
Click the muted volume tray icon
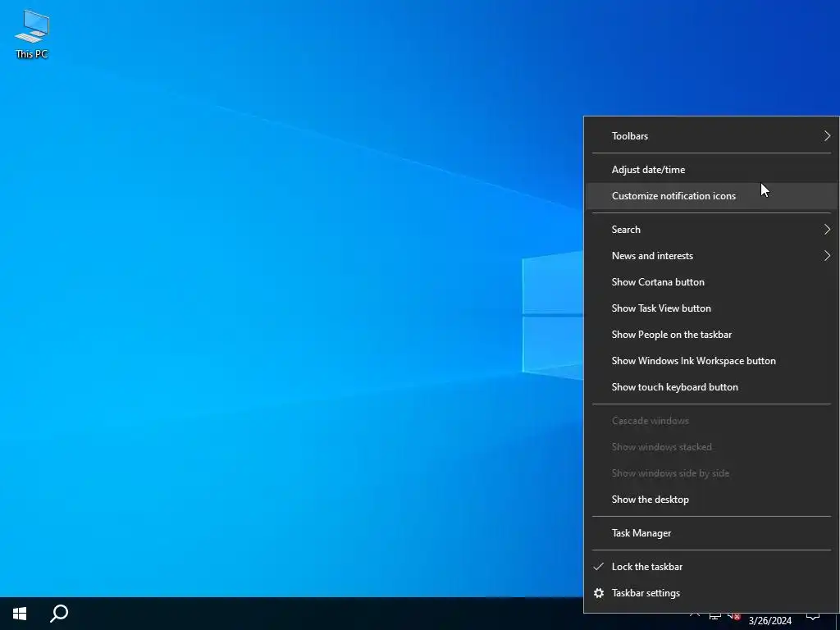point(733,616)
